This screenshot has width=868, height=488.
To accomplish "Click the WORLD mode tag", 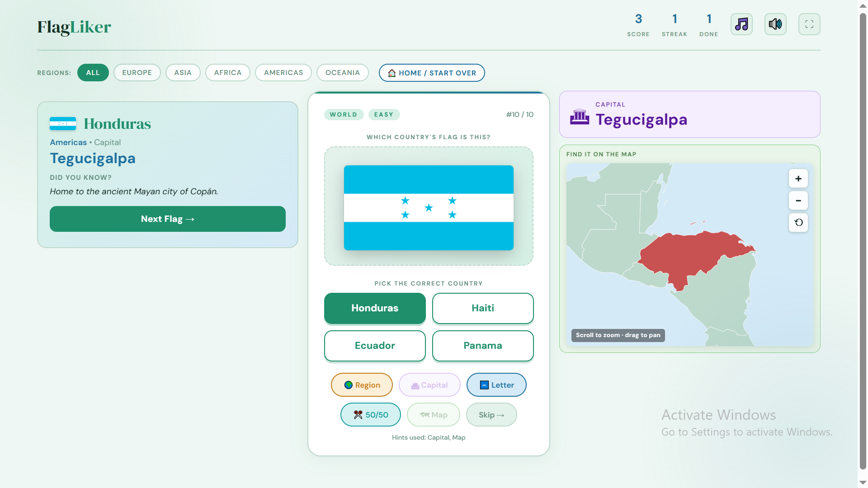I will [x=344, y=115].
